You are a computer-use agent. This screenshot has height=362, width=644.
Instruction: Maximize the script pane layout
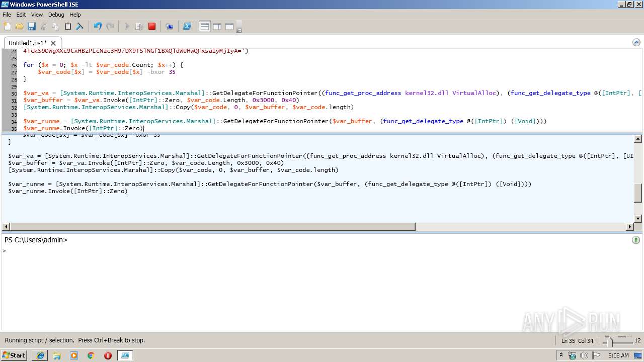click(x=229, y=27)
